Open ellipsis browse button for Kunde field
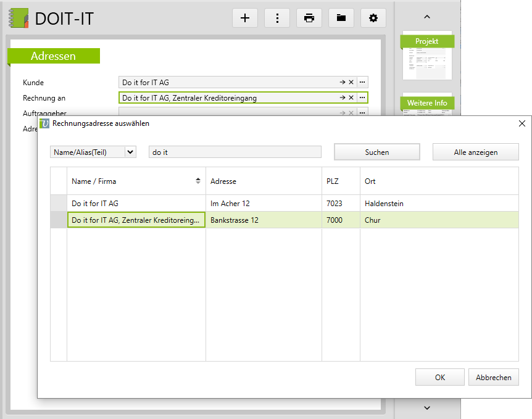The image size is (532, 419). pyautogui.click(x=362, y=82)
